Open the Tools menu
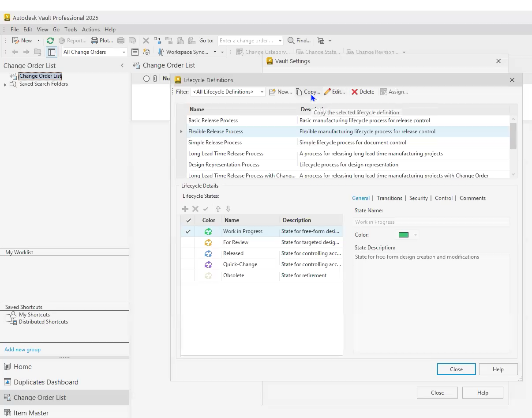Screen dimensions: 532x418 71,30
